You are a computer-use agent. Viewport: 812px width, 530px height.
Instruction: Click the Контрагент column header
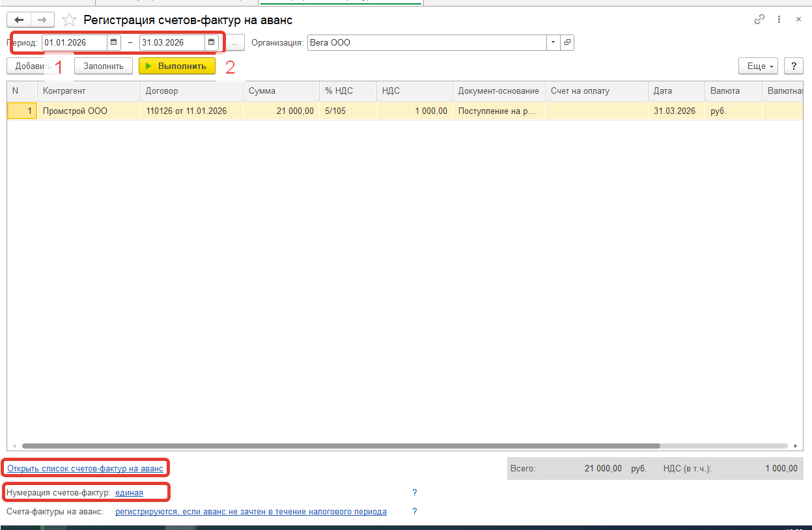pos(88,91)
